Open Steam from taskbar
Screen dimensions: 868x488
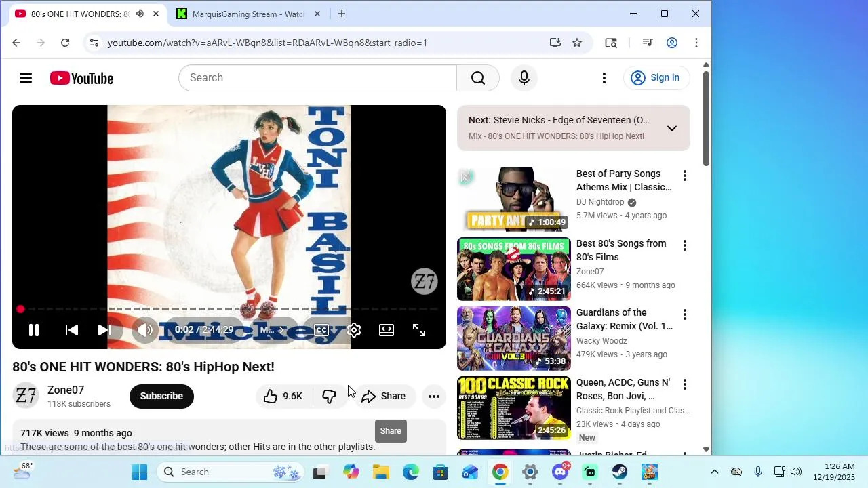(x=620, y=472)
